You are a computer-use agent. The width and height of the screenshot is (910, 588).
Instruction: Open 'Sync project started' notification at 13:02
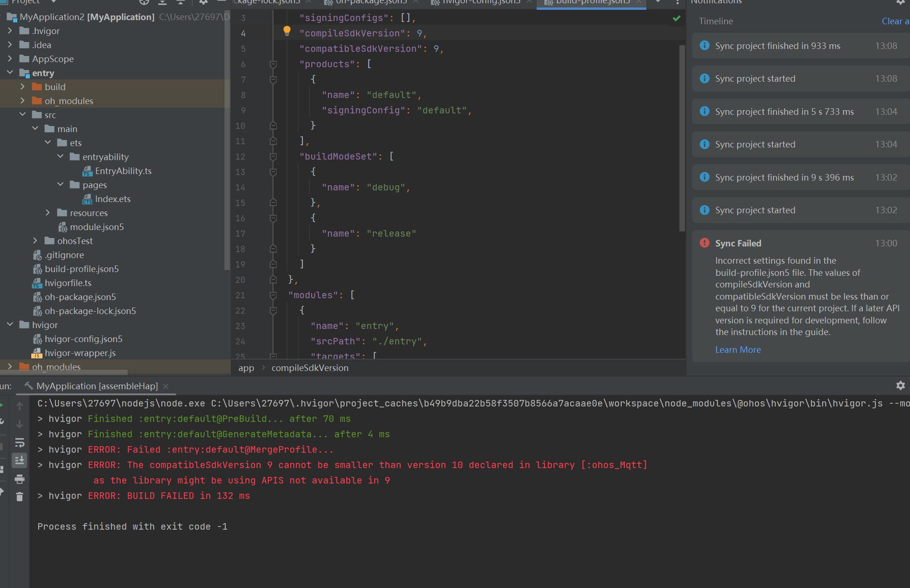click(x=800, y=210)
